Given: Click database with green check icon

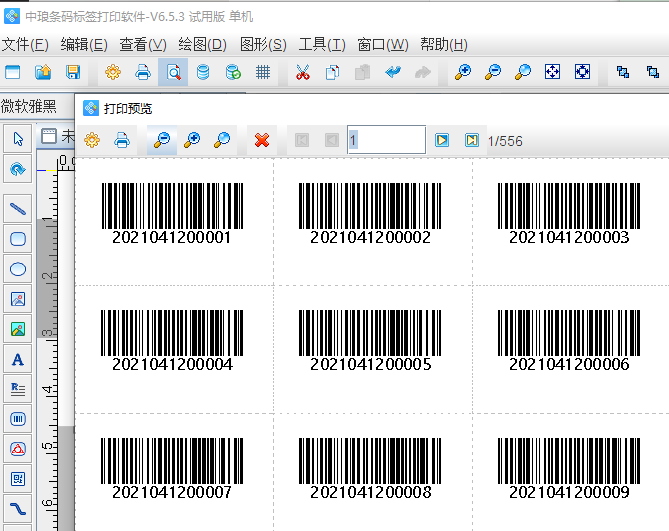Looking at the screenshot, I should [233, 72].
